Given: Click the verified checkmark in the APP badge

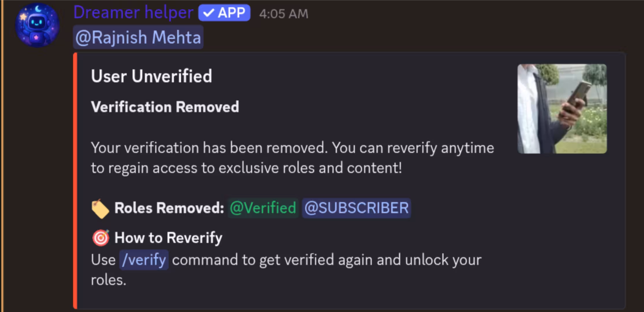Looking at the screenshot, I should [x=209, y=12].
